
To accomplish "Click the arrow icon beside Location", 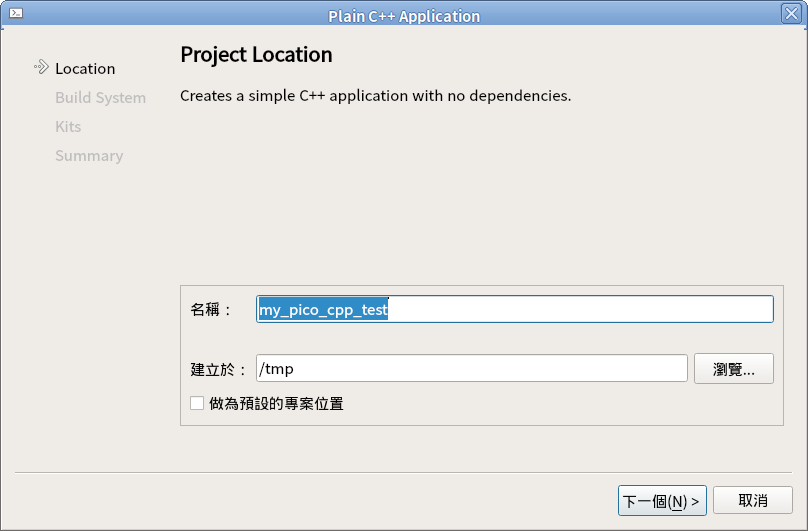I will (41, 67).
